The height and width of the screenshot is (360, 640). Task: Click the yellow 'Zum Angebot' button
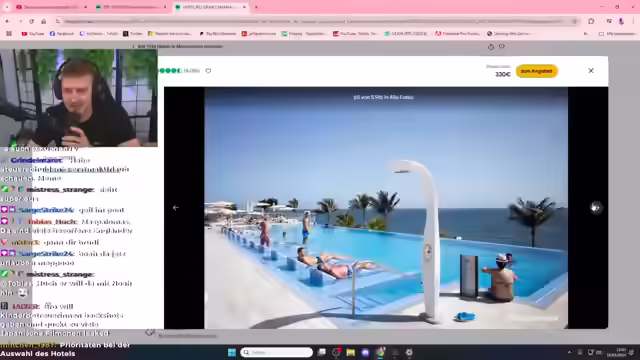pyautogui.click(x=536, y=71)
